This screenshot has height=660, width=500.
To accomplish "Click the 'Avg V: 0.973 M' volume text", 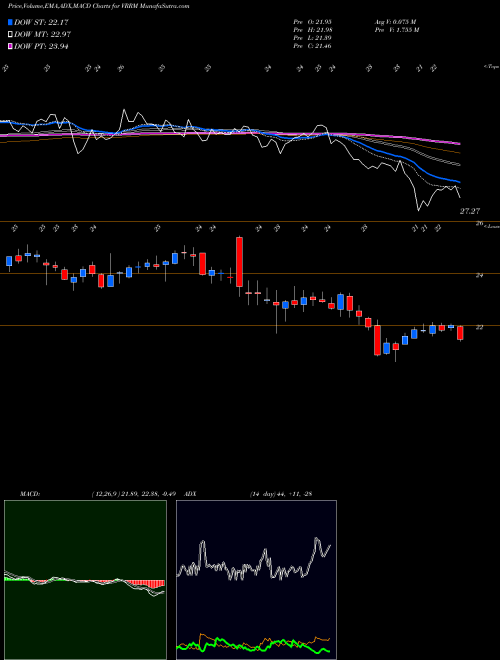I will coord(396,21).
